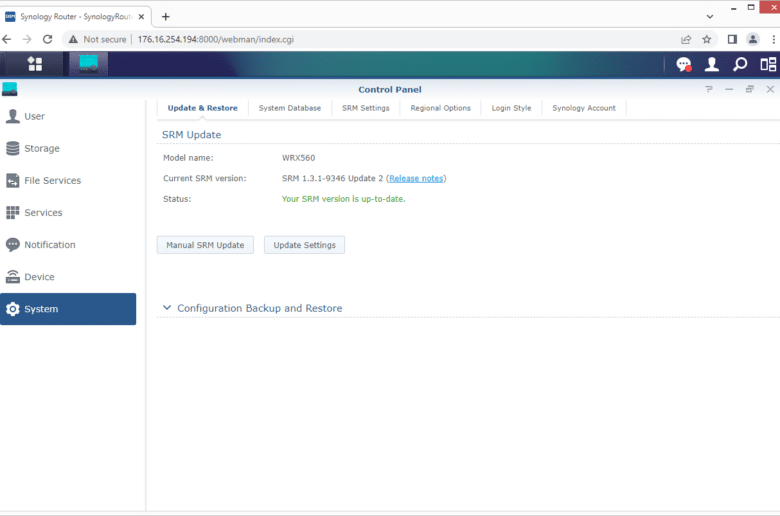Switch to the Update & Restore tab
The width and height of the screenshot is (780, 516).
[202, 108]
